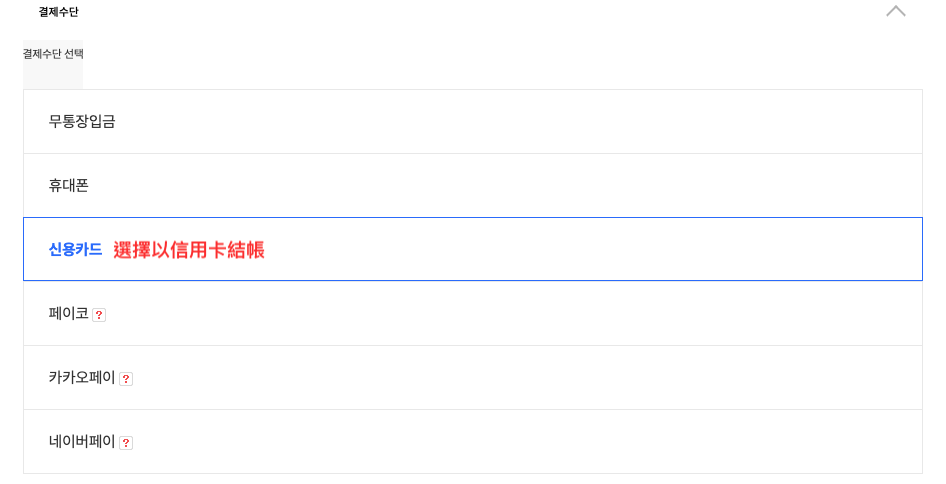946x484 pixels.
Task: Click the 페이코 text label
Action: coord(69,314)
